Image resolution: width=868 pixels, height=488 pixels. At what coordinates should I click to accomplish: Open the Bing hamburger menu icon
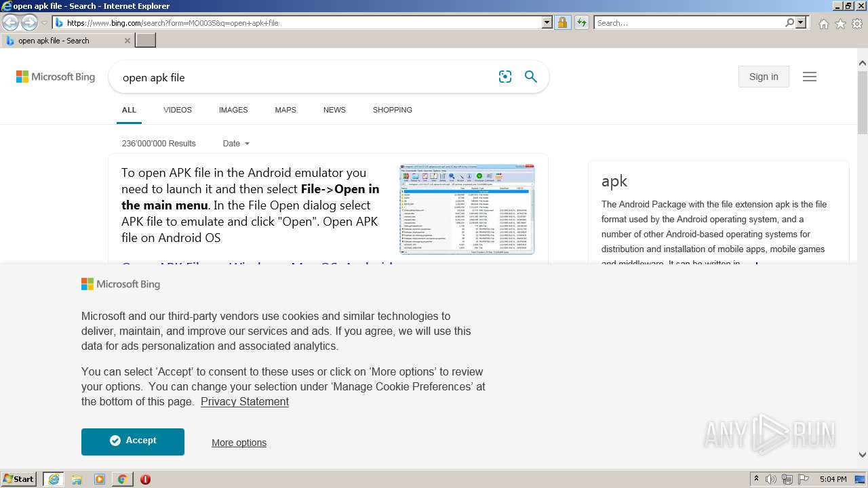(810, 77)
